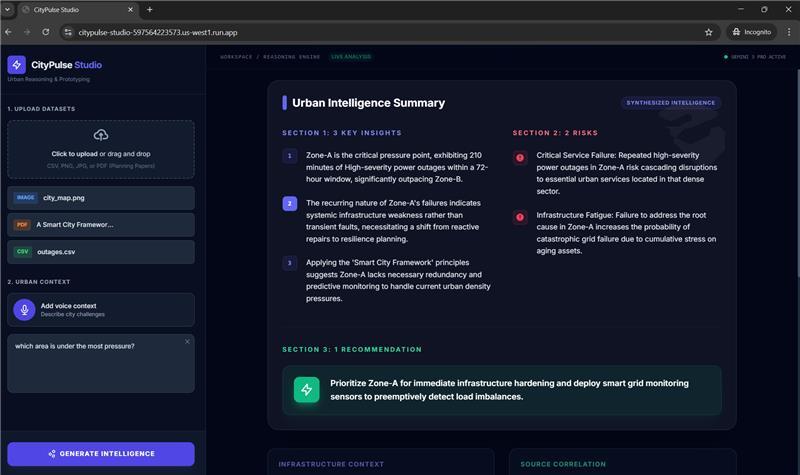Click the Smart City Framework principles insight text
Screen dimensions: 800x475
pyautogui.click(x=398, y=281)
